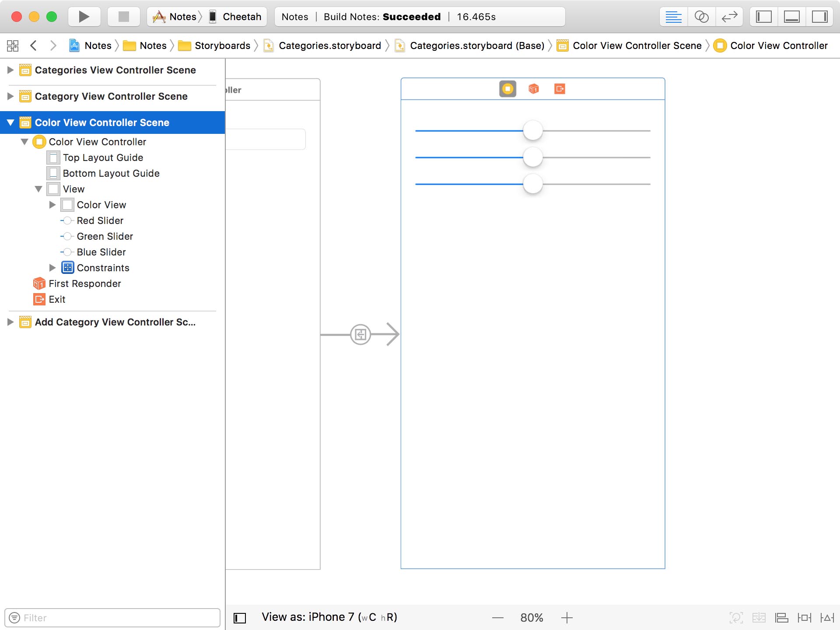Expand the Color View item
Viewport: 840px width, 630px height.
pos(52,205)
